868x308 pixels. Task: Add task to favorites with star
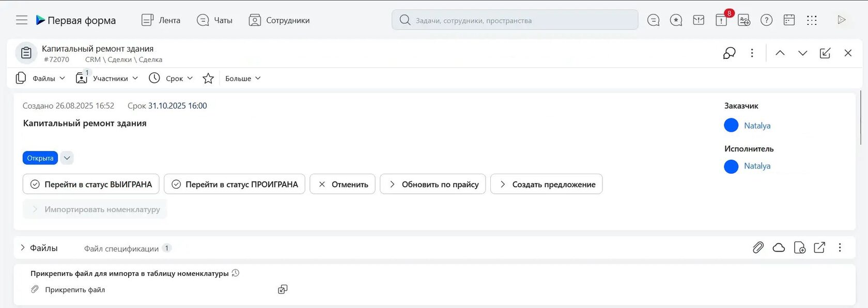click(x=208, y=78)
